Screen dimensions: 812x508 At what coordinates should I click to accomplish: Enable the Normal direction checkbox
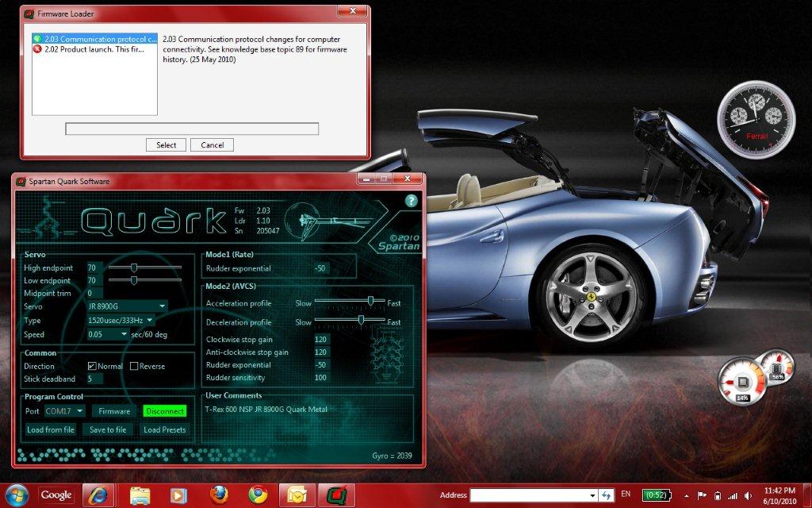[x=92, y=366]
